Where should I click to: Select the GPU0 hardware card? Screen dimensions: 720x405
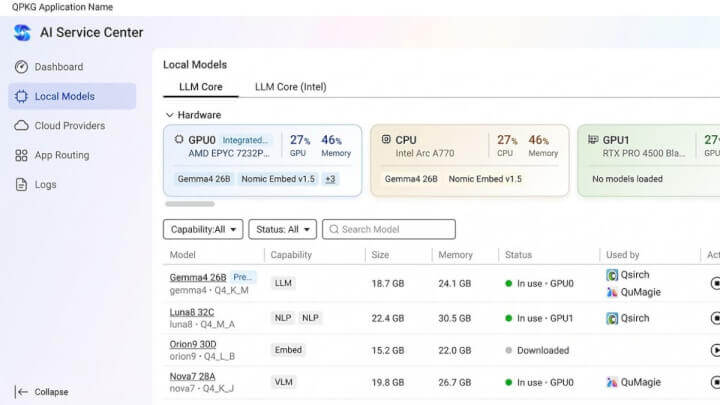click(x=262, y=160)
